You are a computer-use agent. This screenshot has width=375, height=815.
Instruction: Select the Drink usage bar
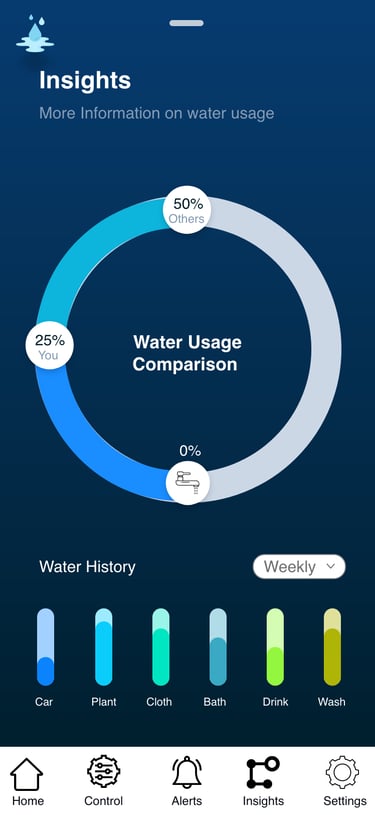click(x=275, y=647)
